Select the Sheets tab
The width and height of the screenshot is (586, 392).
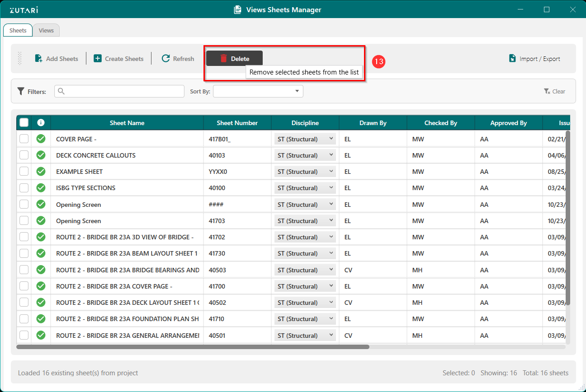(x=18, y=31)
